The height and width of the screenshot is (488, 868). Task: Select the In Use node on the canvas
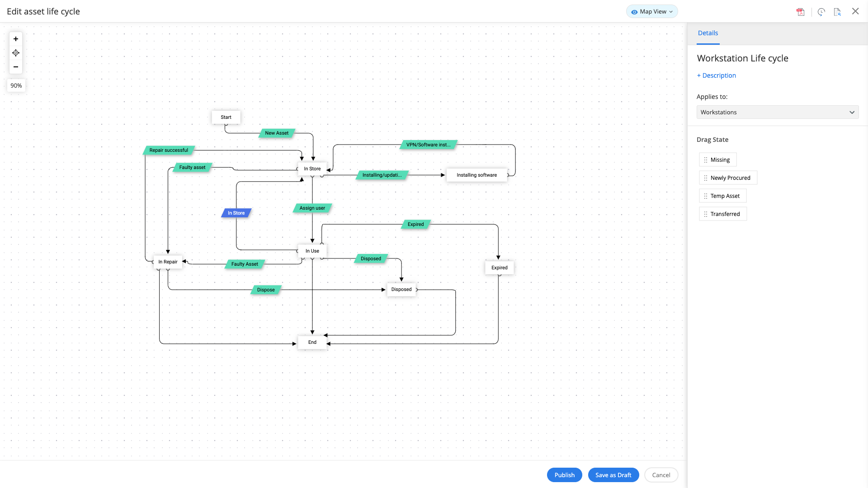coord(312,250)
